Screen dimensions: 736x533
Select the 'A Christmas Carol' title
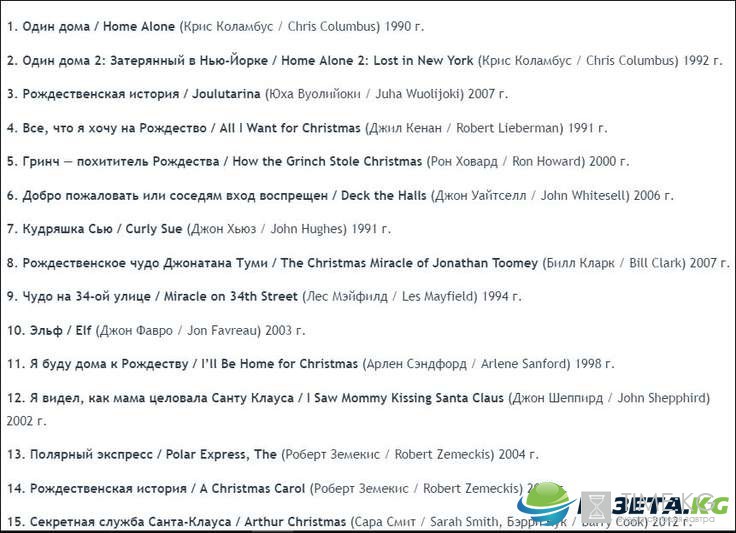click(x=253, y=488)
